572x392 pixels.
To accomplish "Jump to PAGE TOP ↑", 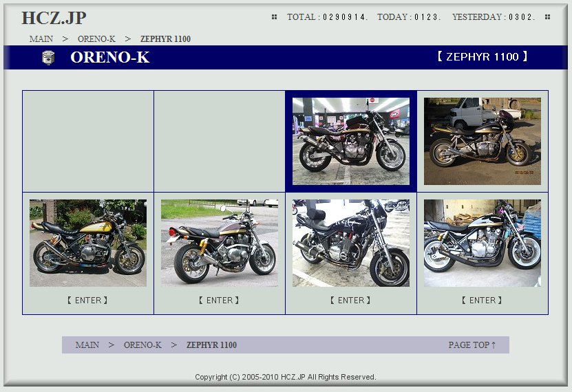I will 472,345.
